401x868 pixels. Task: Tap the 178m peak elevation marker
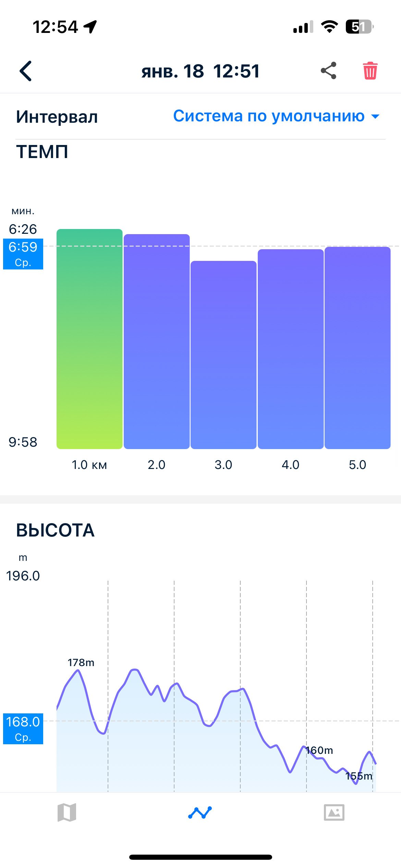[81, 662]
